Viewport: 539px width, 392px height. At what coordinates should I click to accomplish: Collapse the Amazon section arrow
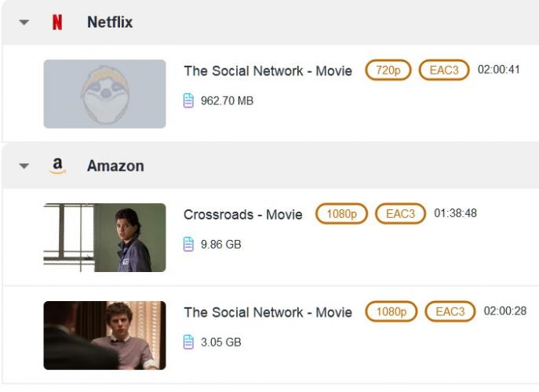click(x=24, y=166)
